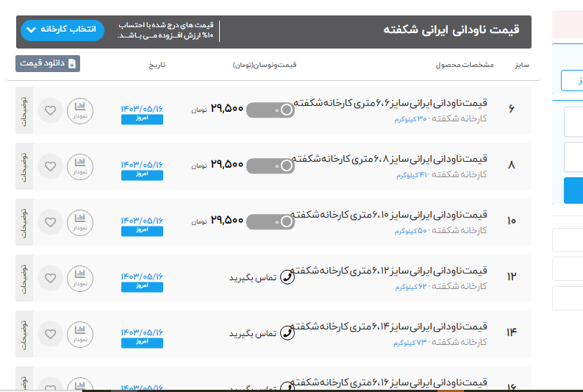Click the heart favorite icon for size 6 row
Screen dimensions: 583x392
coord(50,111)
